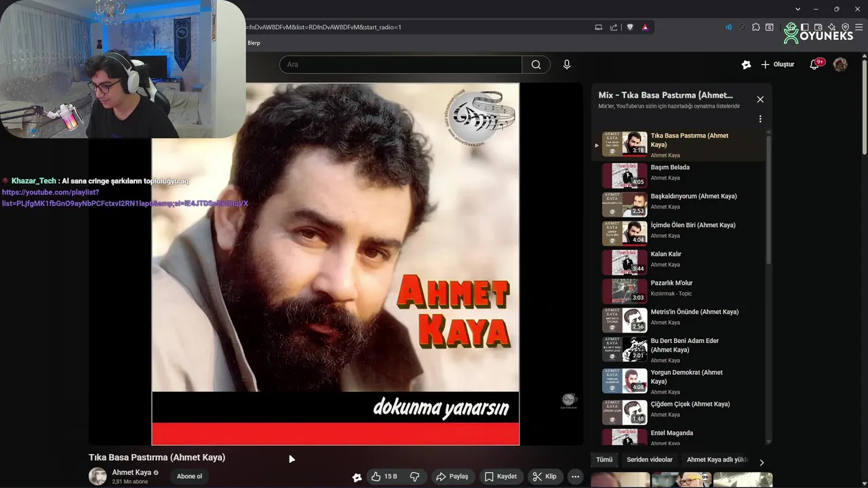Select the Tümü filter chip
This screenshot has width=868, height=488.
click(604, 460)
